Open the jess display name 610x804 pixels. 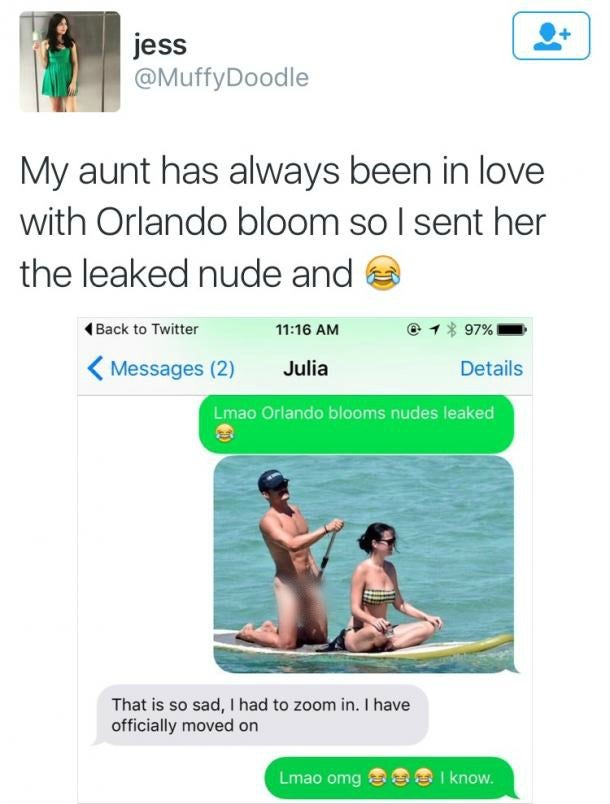pos(160,45)
